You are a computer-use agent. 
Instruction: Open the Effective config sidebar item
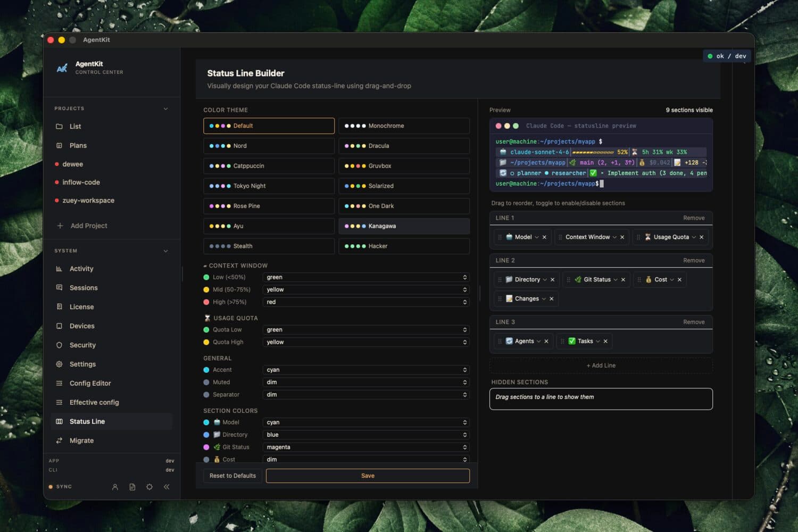[112, 403]
